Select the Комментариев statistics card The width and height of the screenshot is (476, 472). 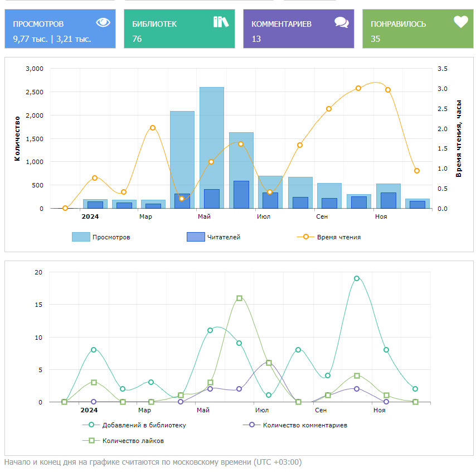click(x=299, y=28)
